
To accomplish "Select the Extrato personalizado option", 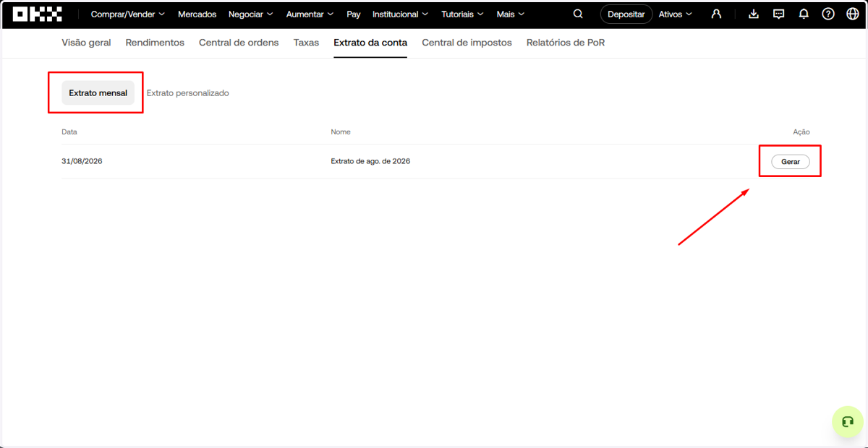I will pyautogui.click(x=188, y=93).
